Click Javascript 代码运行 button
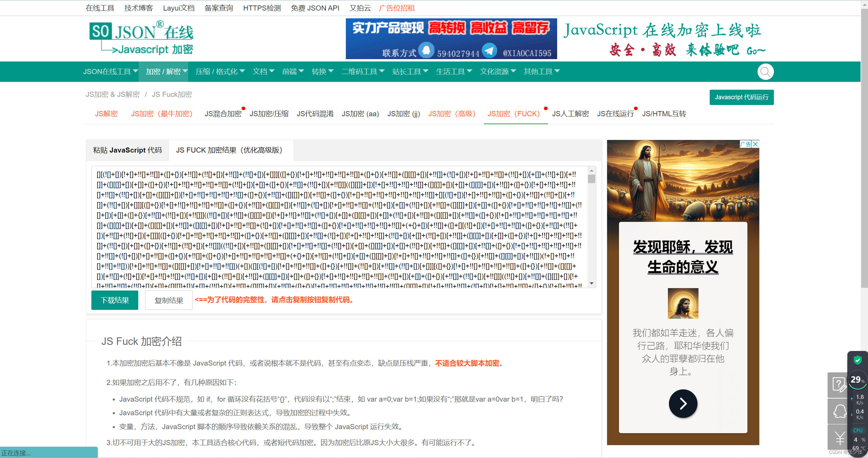The height and width of the screenshot is (458, 868). 741,97
